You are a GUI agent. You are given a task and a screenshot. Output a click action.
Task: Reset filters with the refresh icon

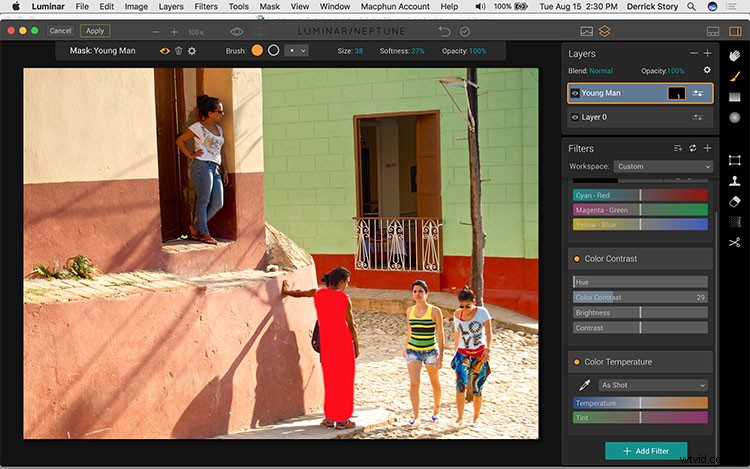tap(693, 148)
